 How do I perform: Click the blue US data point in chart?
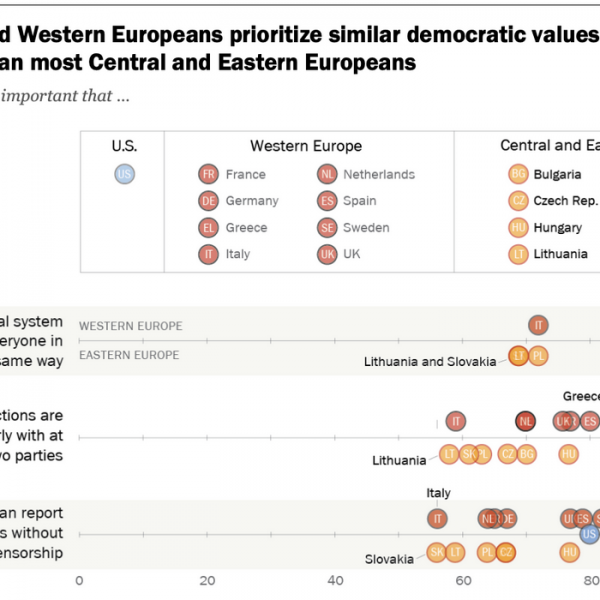pyautogui.click(x=589, y=534)
